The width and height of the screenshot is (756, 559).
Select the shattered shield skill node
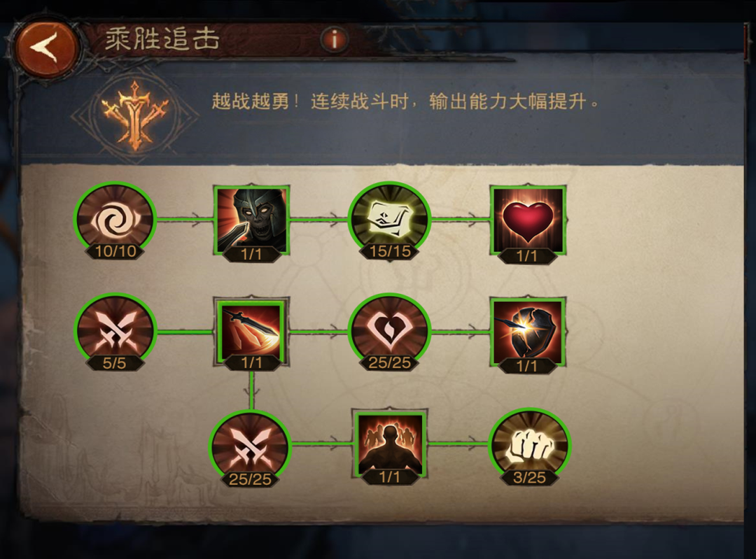[x=528, y=334]
